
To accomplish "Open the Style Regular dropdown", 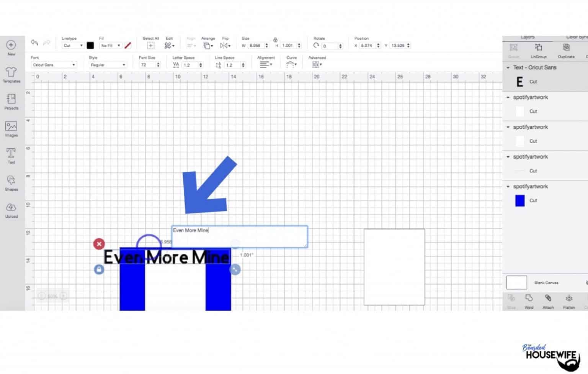I will [x=108, y=65].
